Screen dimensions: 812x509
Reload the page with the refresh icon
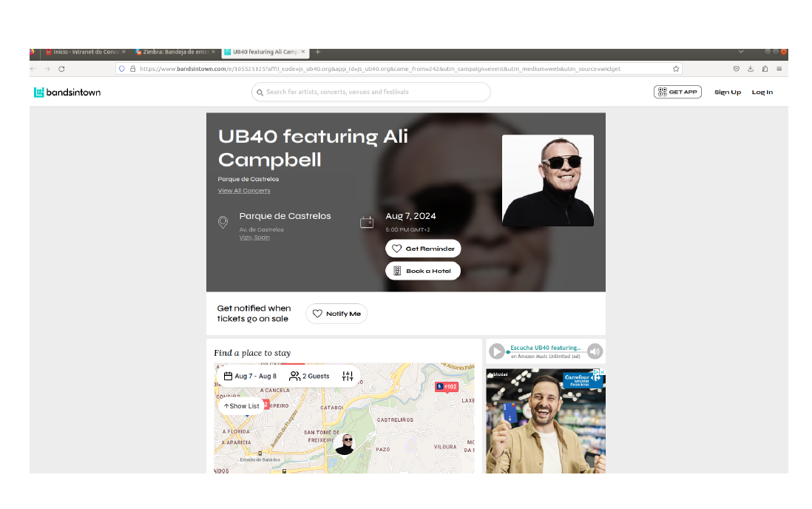[x=61, y=69]
